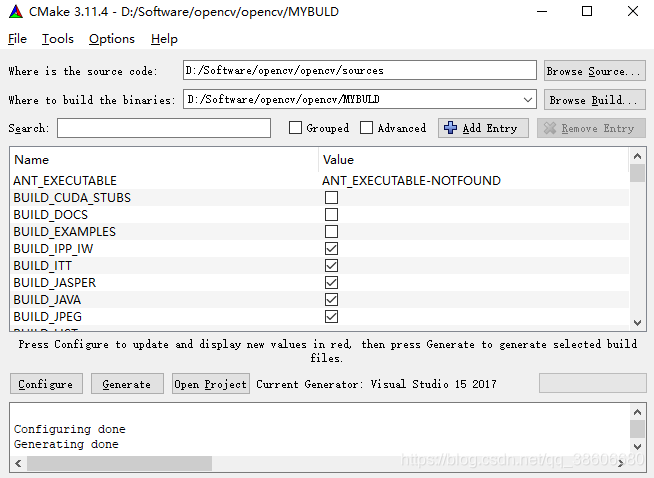Click the output log scroll left arrow
This screenshot has width=654, height=478.
point(18,463)
